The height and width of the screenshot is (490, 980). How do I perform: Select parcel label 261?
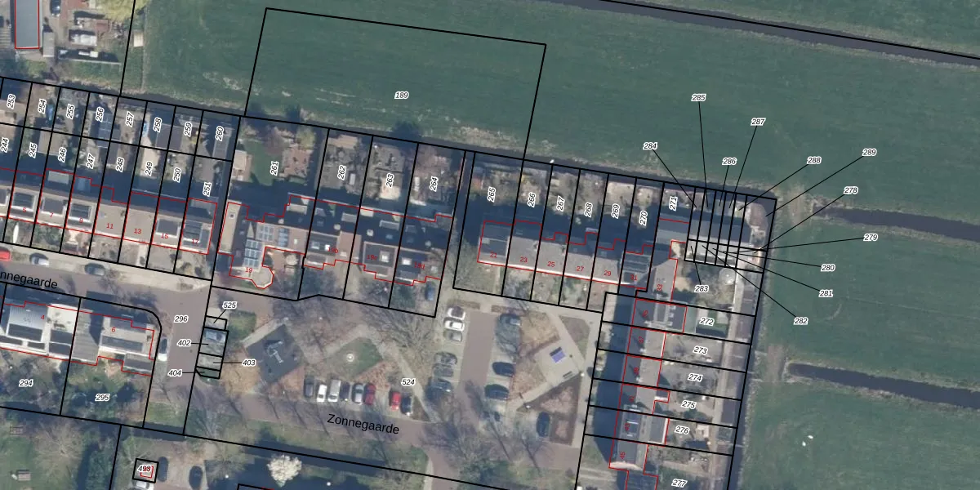click(x=274, y=168)
